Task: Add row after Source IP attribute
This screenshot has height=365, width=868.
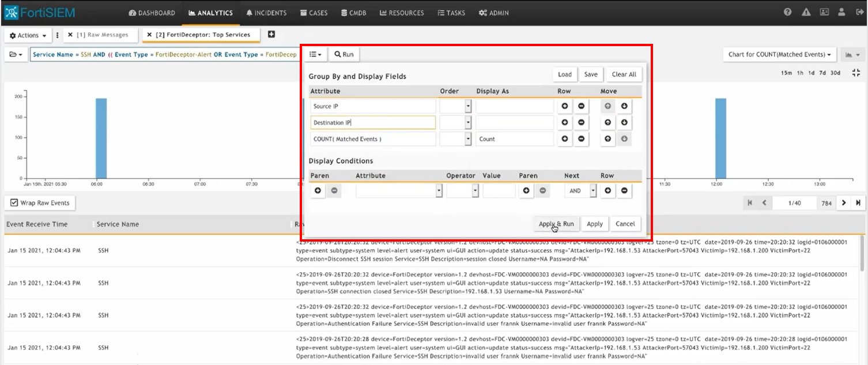Action: click(x=565, y=106)
